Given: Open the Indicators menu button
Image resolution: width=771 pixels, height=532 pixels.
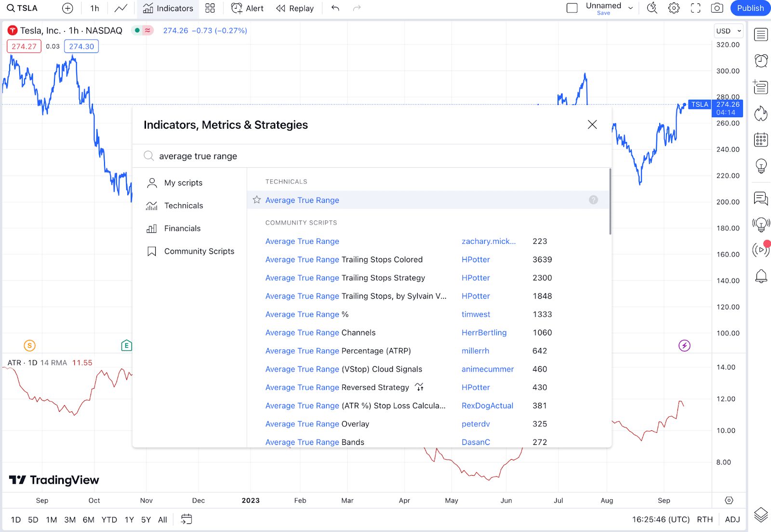Looking at the screenshot, I should click(x=168, y=8).
